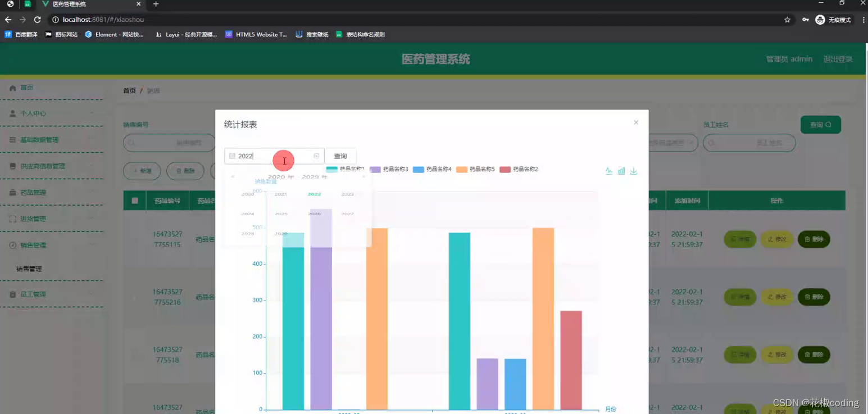Image resolution: width=868 pixels, height=414 pixels.
Task: Click 销售编号 search input
Action: click(x=170, y=143)
